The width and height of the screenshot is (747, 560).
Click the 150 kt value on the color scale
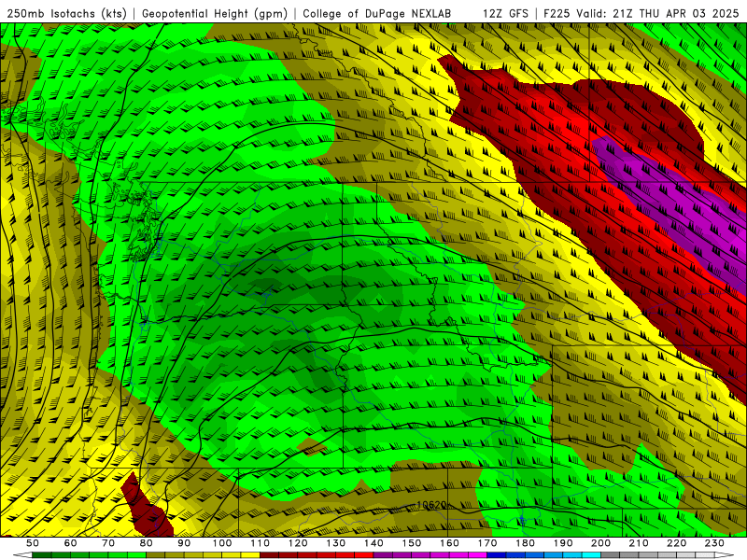pyautogui.click(x=412, y=543)
